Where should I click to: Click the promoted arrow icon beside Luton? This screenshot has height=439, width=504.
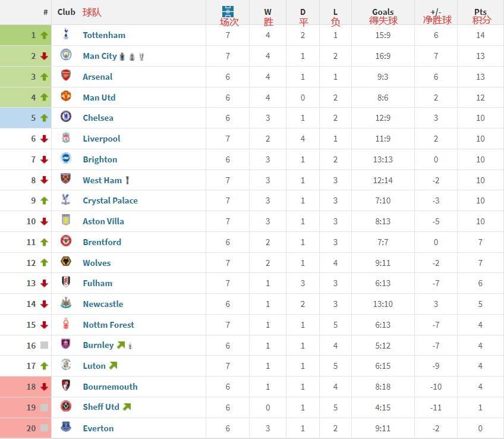click(113, 366)
